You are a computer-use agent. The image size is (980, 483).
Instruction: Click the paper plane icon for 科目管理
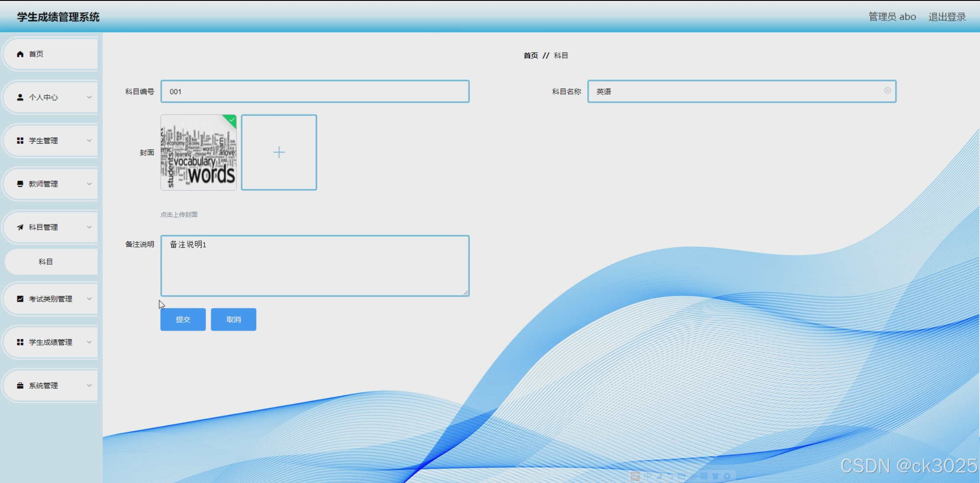coord(20,227)
